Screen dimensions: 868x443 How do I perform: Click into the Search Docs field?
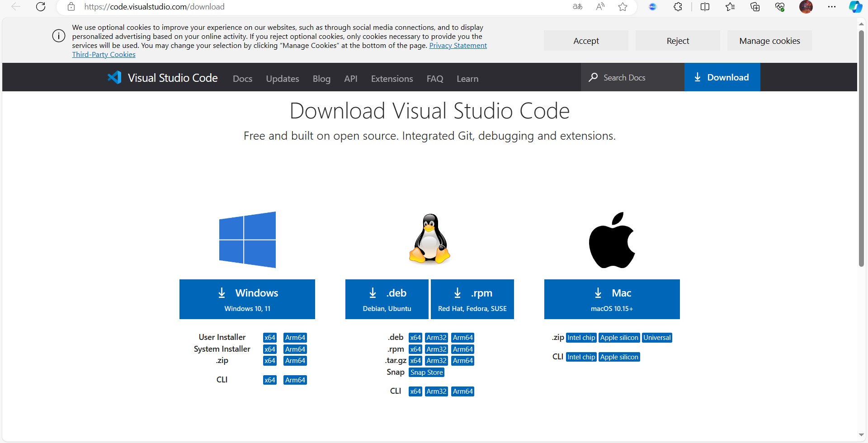tap(632, 77)
